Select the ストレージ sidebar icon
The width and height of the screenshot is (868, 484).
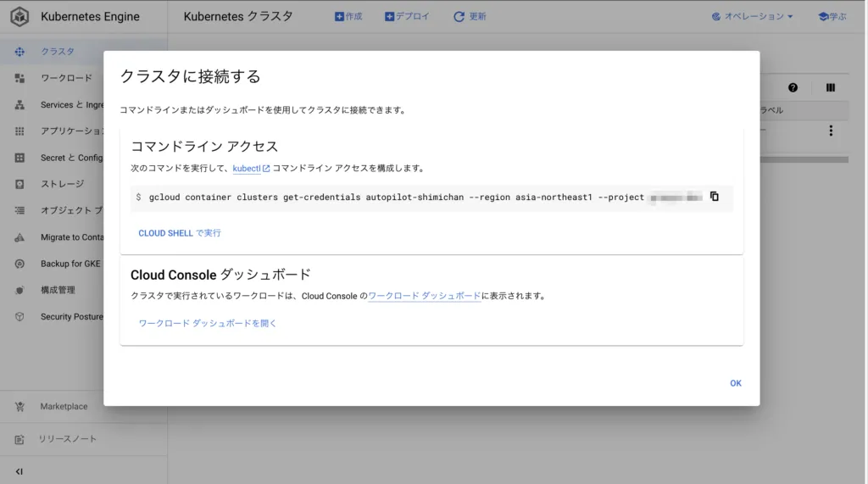tap(19, 185)
